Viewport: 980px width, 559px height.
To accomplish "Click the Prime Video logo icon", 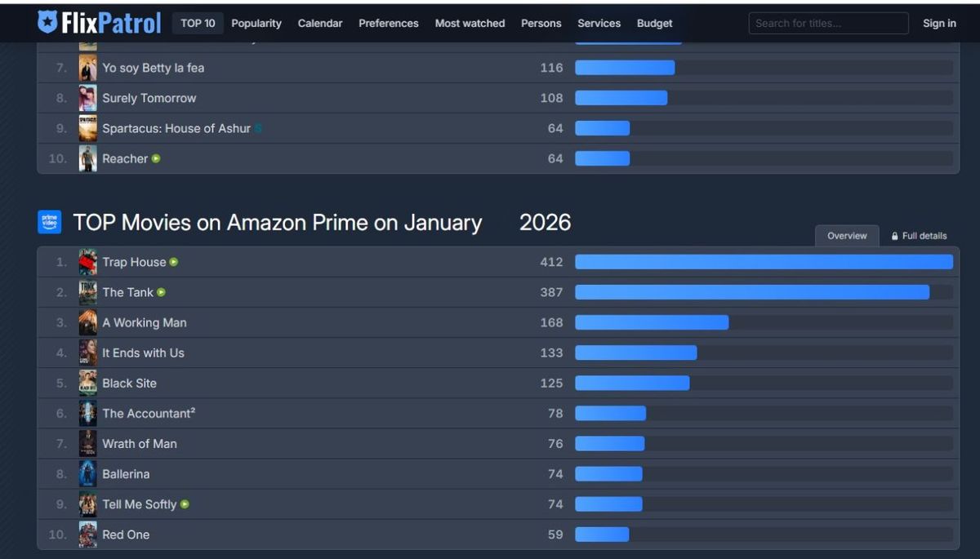I will tap(50, 222).
